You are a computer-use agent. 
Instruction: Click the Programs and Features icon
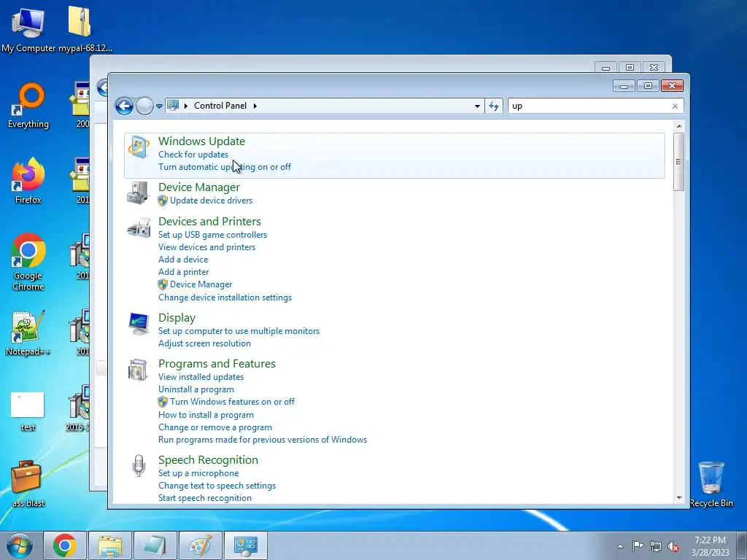point(138,370)
